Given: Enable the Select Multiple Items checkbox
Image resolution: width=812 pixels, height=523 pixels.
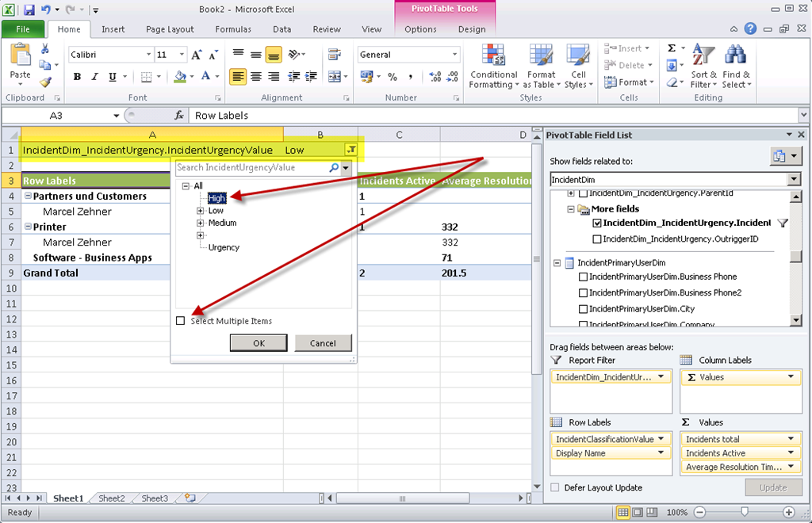Looking at the screenshot, I should click(x=181, y=321).
